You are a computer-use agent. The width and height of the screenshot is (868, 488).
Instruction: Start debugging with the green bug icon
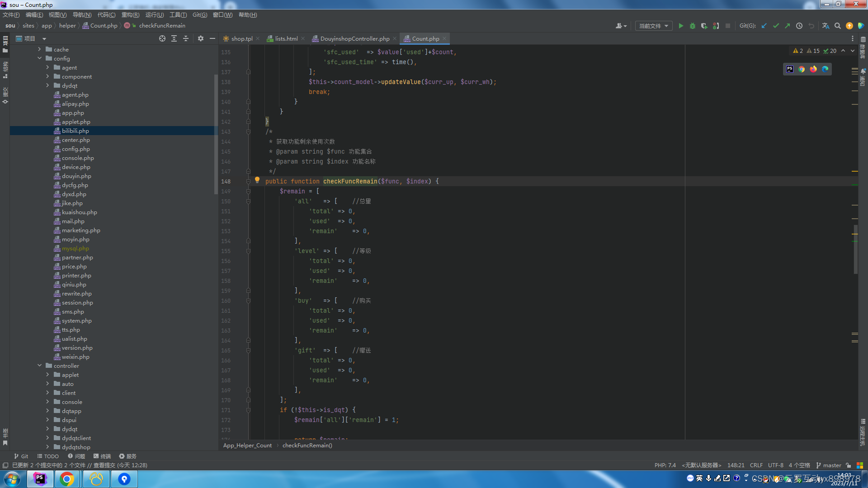(693, 26)
